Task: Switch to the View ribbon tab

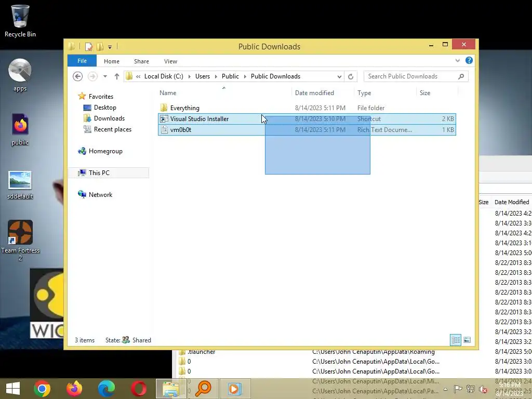Action: tap(170, 61)
